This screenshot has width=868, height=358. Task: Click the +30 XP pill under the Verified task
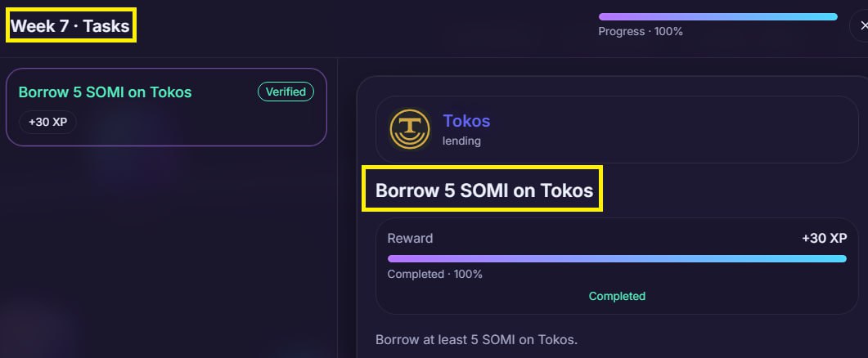coord(47,123)
